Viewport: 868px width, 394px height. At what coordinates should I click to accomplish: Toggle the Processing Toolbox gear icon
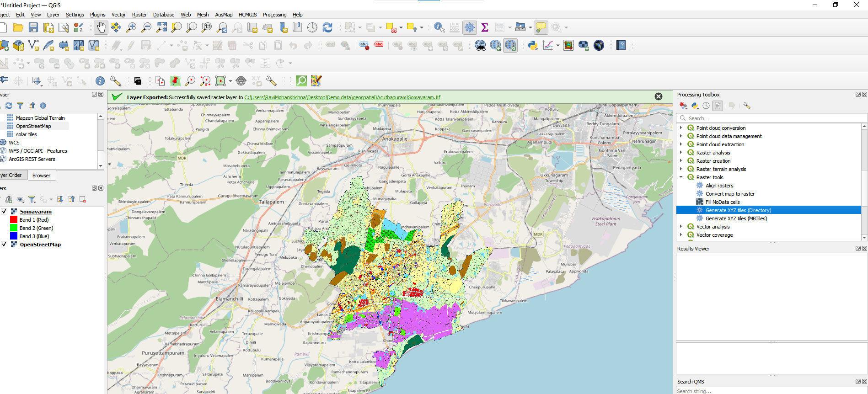click(x=470, y=27)
